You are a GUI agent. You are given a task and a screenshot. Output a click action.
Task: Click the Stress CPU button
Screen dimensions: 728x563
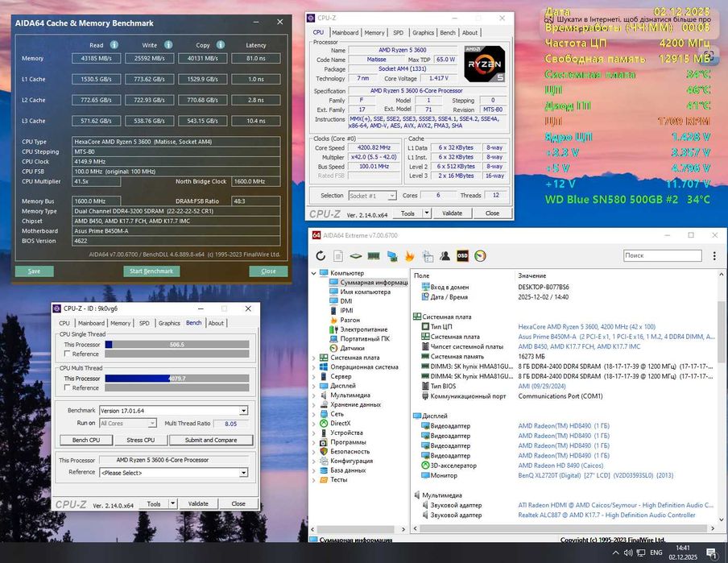(x=140, y=440)
